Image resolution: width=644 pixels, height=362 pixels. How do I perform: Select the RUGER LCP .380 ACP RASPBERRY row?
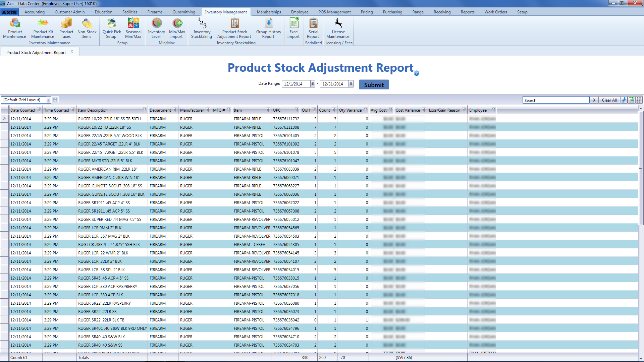[319, 286]
